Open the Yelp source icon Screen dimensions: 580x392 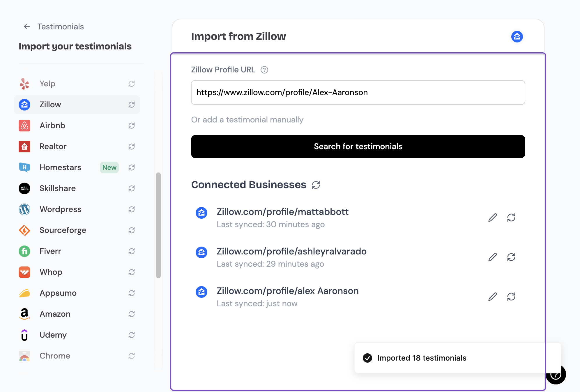24,84
